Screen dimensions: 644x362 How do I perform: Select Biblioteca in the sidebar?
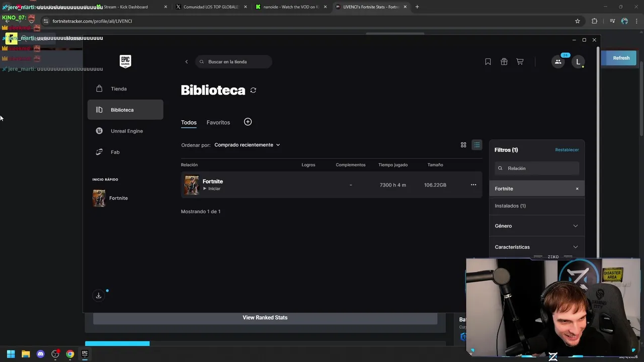125,110
